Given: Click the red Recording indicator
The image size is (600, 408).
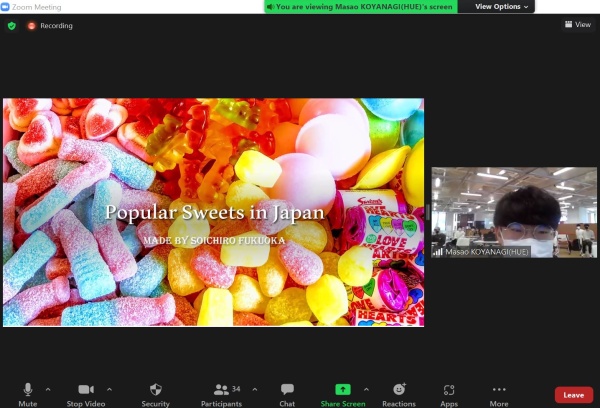Looking at the screenshot, I should click(31, 26).
